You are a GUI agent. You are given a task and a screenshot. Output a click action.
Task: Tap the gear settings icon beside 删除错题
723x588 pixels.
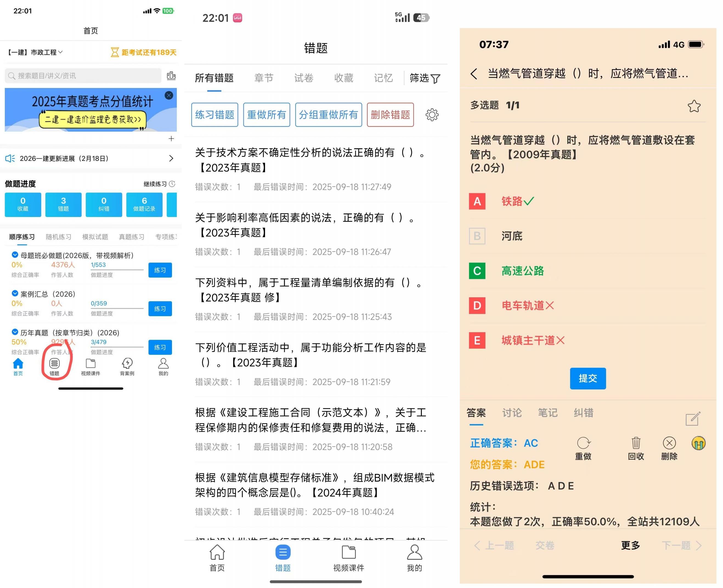[x=432, y=115]
